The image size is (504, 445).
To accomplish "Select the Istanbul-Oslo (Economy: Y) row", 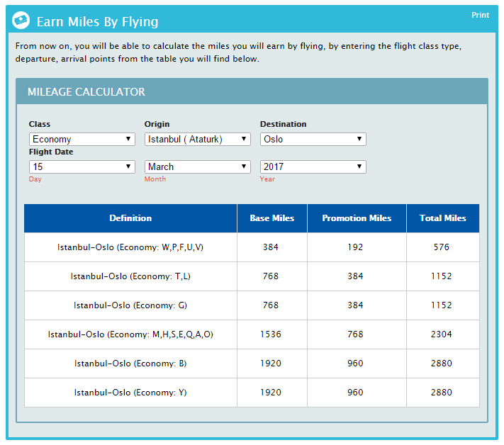I will point(252,393).
